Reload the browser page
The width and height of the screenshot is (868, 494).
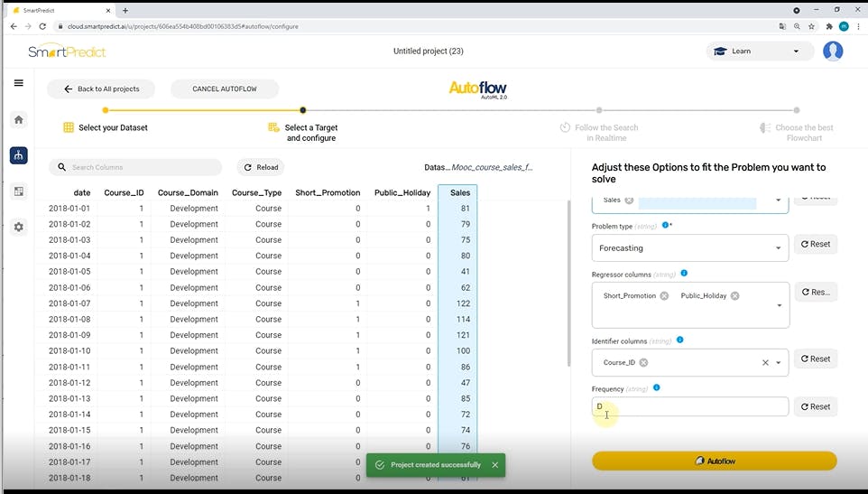(42, 26)
